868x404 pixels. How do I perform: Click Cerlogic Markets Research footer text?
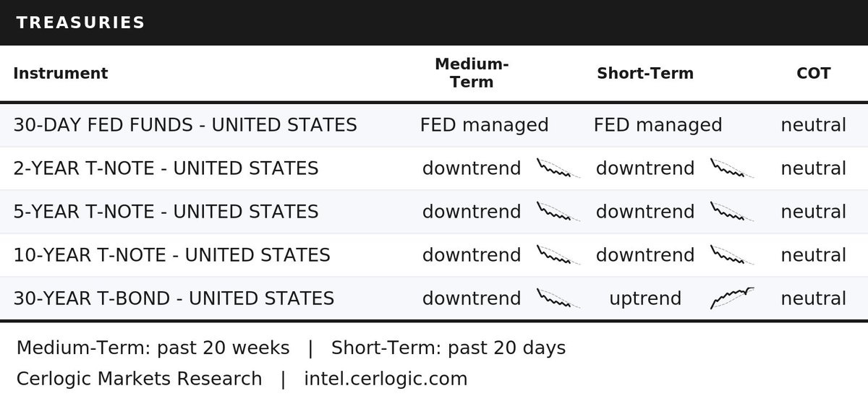139,379
